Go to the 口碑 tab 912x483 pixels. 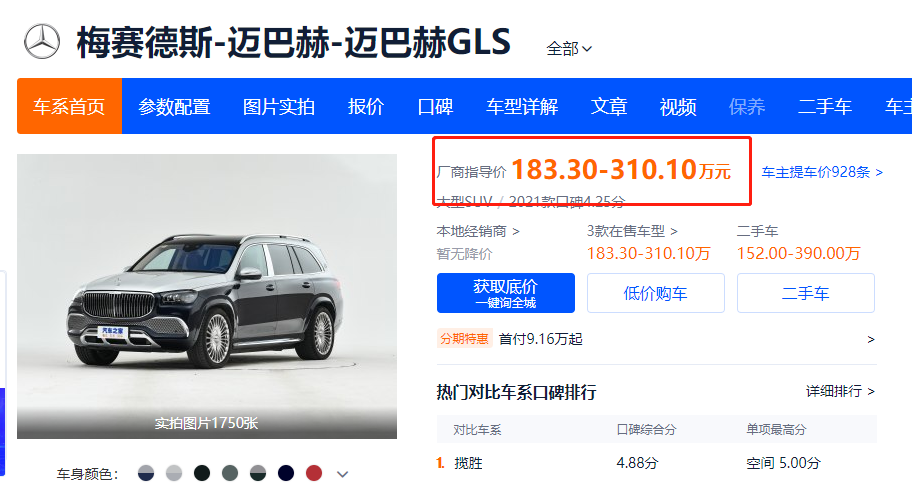[x=435, y=106]
